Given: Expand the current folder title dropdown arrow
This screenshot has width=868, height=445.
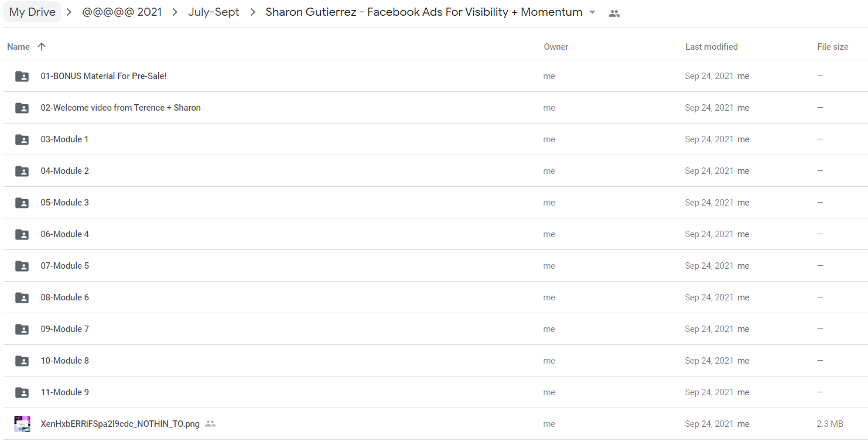Looking at the screenshot, I should pos(592,12).
